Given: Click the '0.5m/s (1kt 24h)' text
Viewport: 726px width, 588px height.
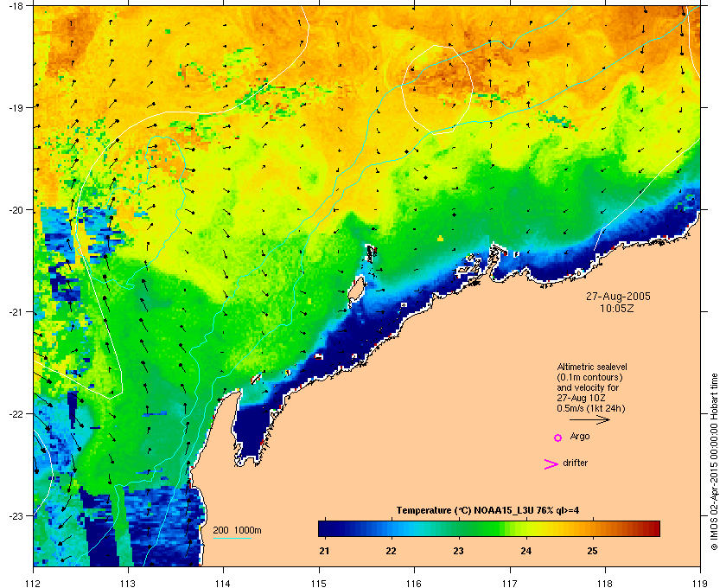Looking at the screenshot, I should coord(591,409).
